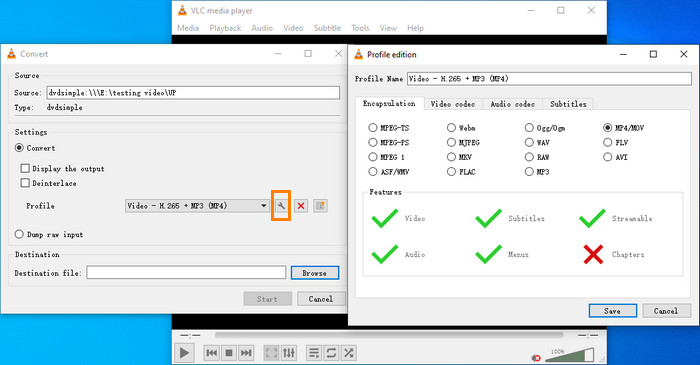Viewport: 700px width, 365px height.
Task: Toggle loop playback icon
Action: [331, 353]
